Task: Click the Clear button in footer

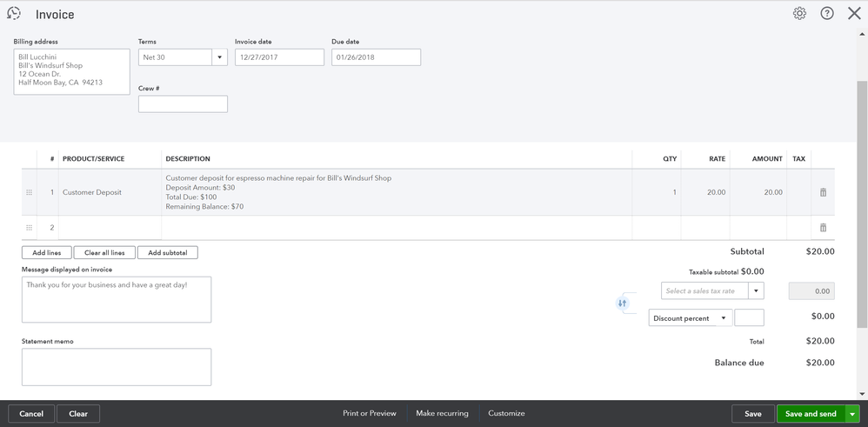Action: click(78, 414)
